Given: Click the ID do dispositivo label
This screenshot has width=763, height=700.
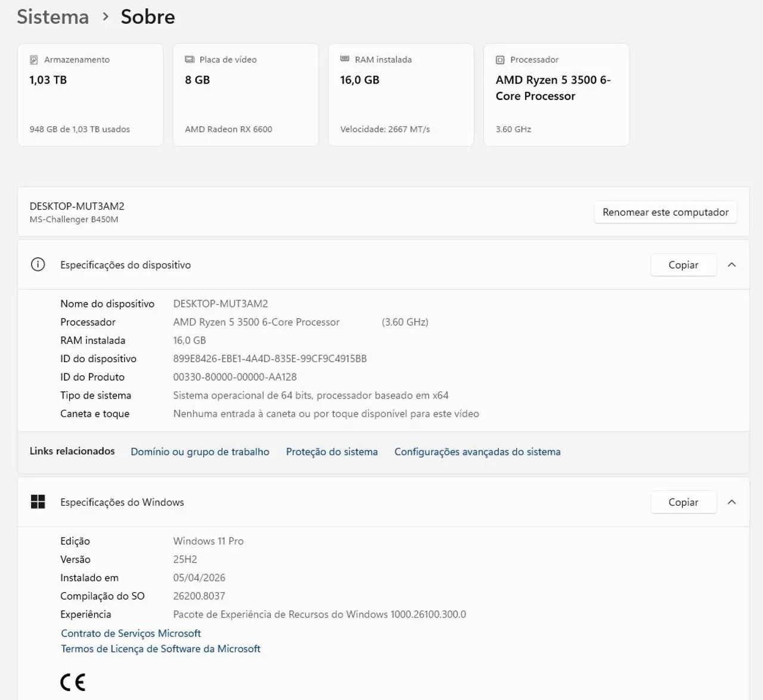Looking at the screenshot, I should [x=98, y=359].
